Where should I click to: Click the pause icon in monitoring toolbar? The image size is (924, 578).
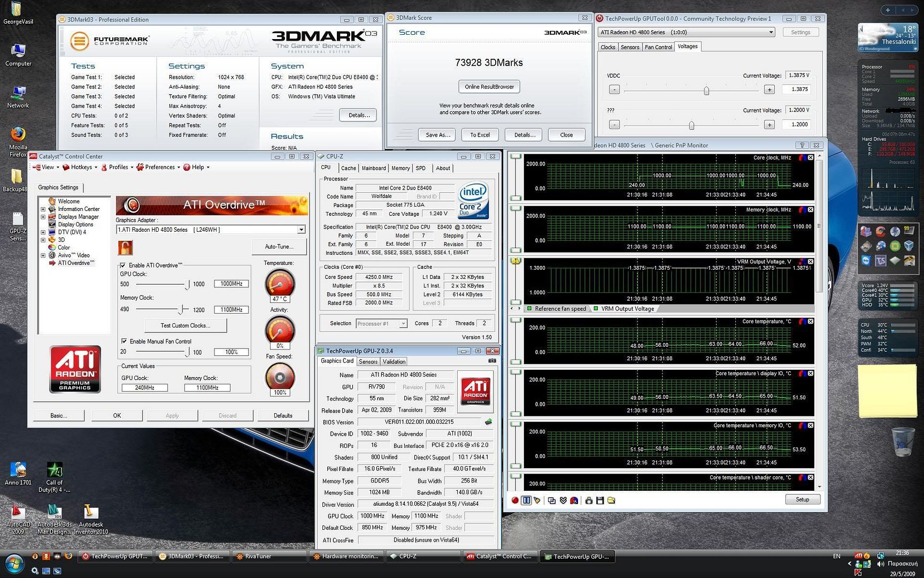[x=526, y=500]
